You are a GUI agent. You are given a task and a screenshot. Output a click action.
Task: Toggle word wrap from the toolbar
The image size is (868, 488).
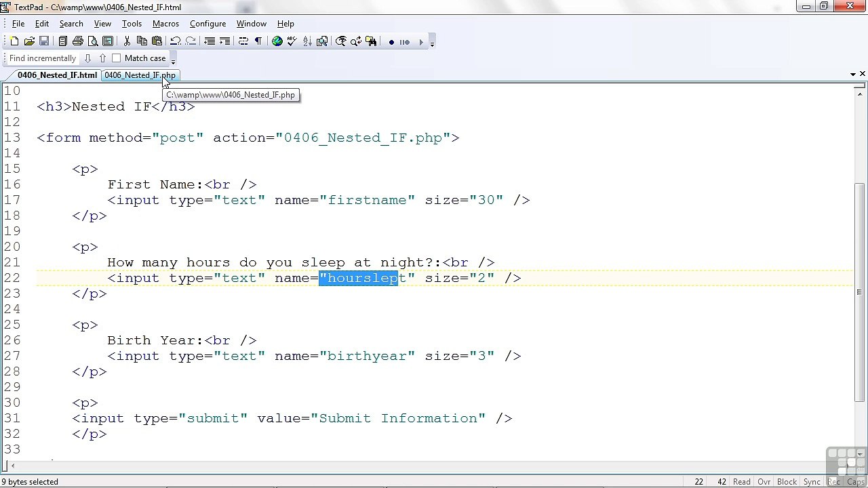tap(243, 41)
